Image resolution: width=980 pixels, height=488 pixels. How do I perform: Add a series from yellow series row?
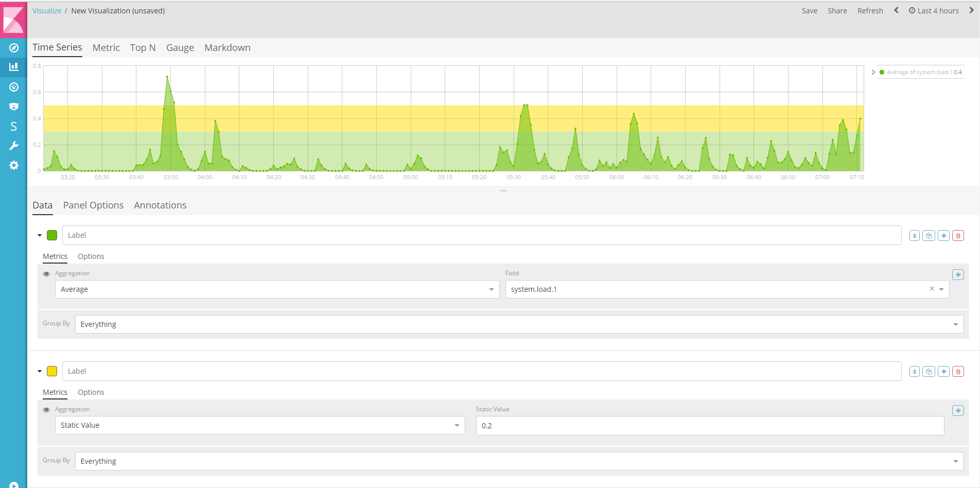pyautogui.click(x=943, y=372)
